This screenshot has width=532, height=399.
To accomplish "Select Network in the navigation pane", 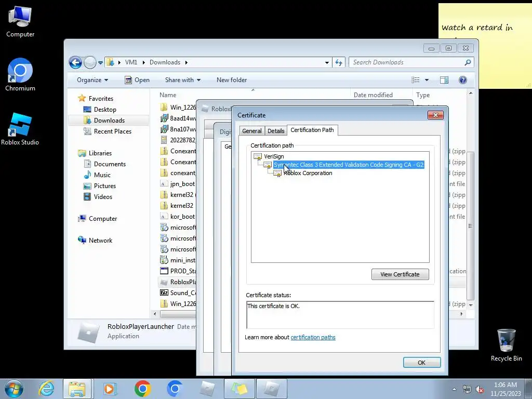I will [100, 241].
